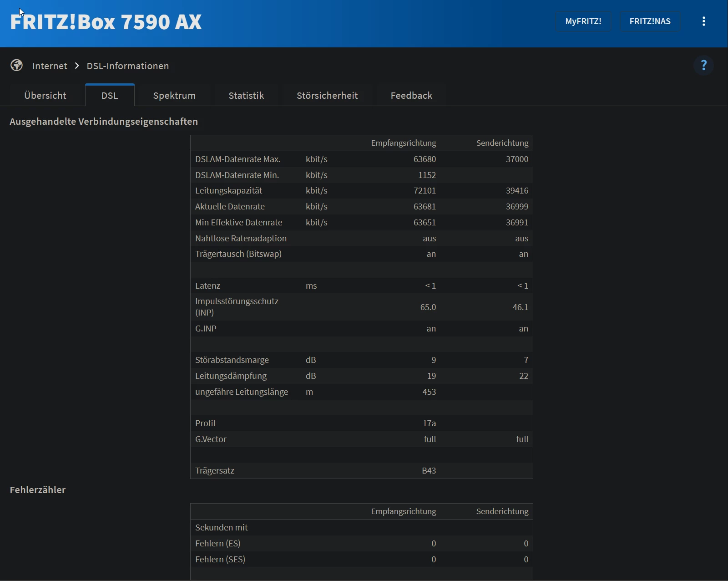Open MyFRITZ! page

(583, 21)
